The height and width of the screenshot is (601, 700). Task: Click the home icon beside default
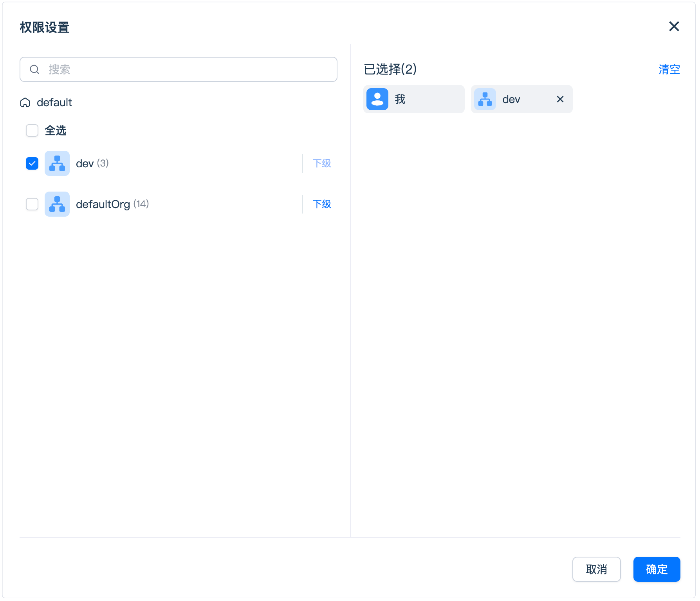[25, 103]
